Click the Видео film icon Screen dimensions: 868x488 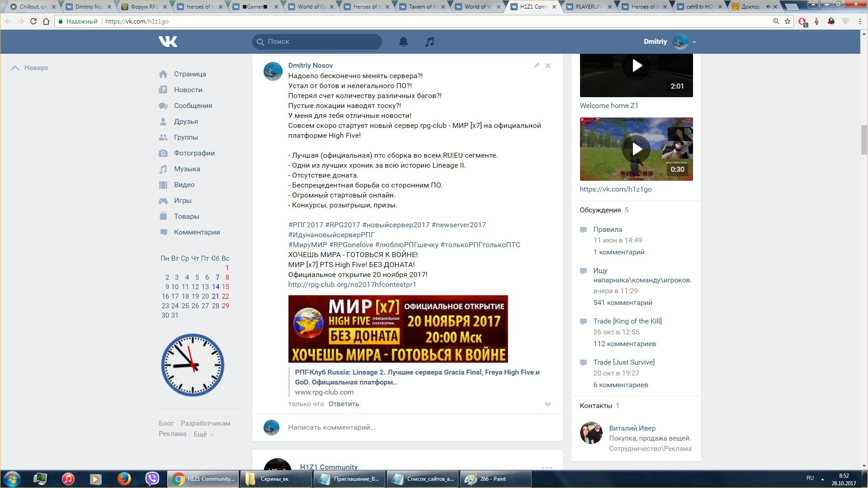(163, 185)
